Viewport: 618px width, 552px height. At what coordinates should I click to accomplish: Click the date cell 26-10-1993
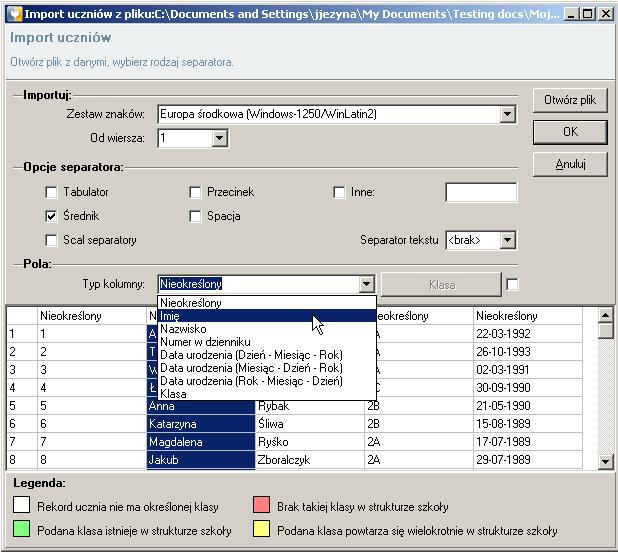(x=528, y=352)
